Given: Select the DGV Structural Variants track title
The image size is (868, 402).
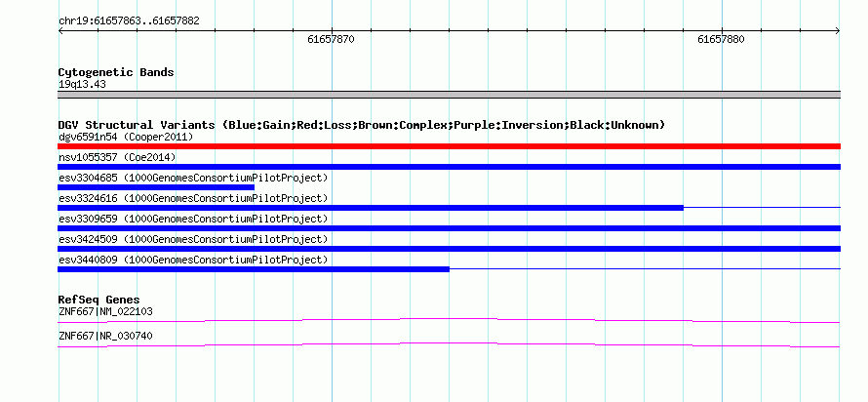Looking at the screenshot, I should pos(362,125).
